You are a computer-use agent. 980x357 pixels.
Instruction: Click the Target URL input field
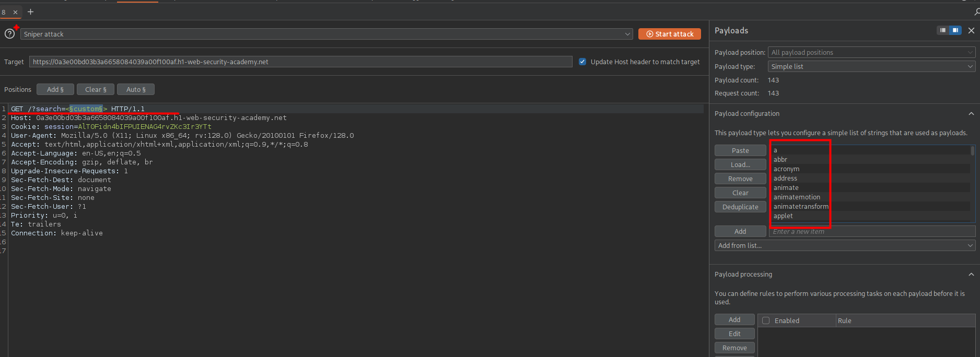coord(300,62)
